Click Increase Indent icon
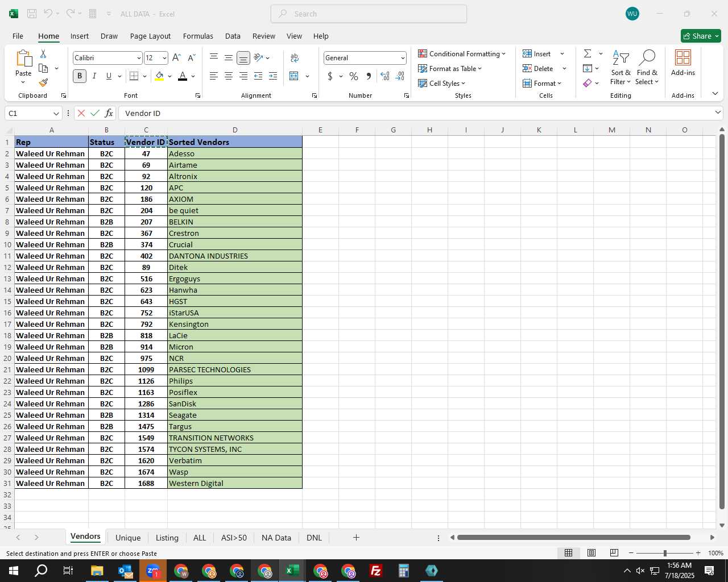The height and width of the screenshot is (582, 728). coord(273,76)
